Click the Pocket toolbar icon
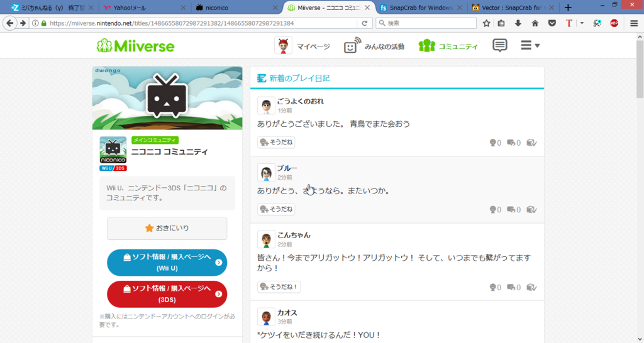This screenshot has width=644, height=343. point(552,23)
